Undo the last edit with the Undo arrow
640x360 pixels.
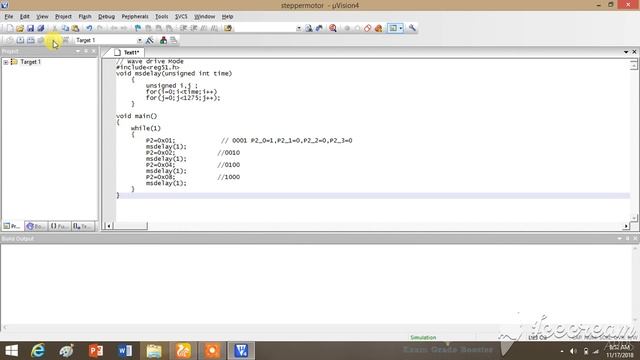89,28
